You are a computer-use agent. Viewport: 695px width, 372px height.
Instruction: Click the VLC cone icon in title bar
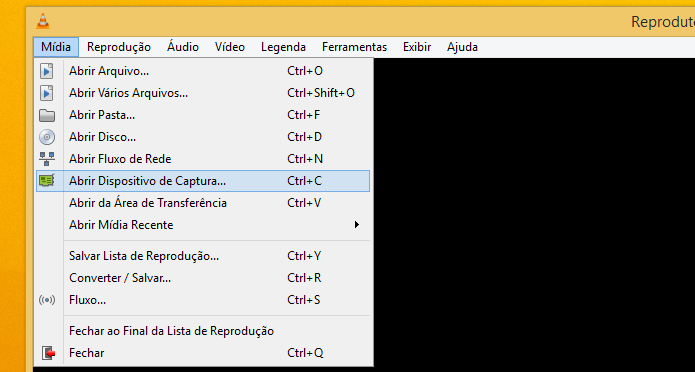click(x=43, y=21)
